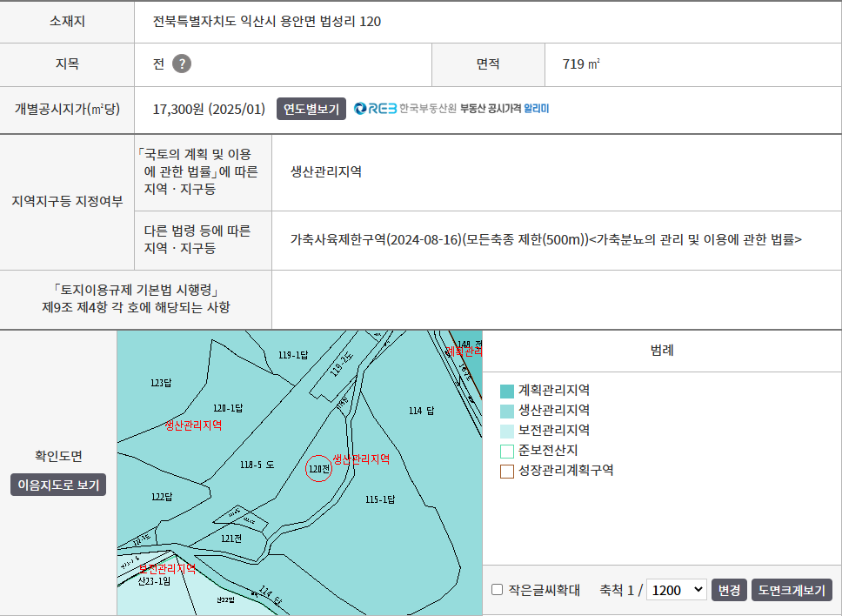Select parcel 115-1답 on the map

pos(380,499)
